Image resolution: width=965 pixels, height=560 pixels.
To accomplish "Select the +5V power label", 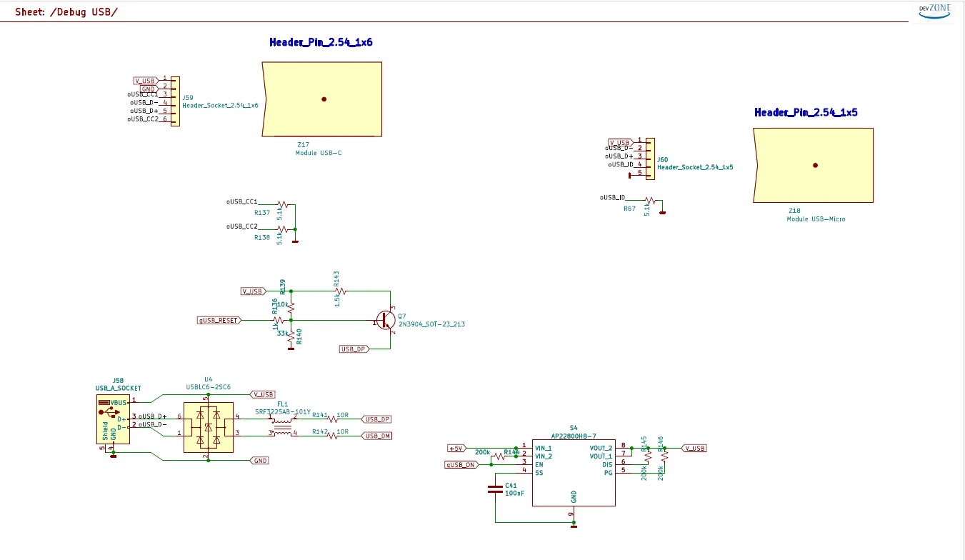I will point(456,448).
